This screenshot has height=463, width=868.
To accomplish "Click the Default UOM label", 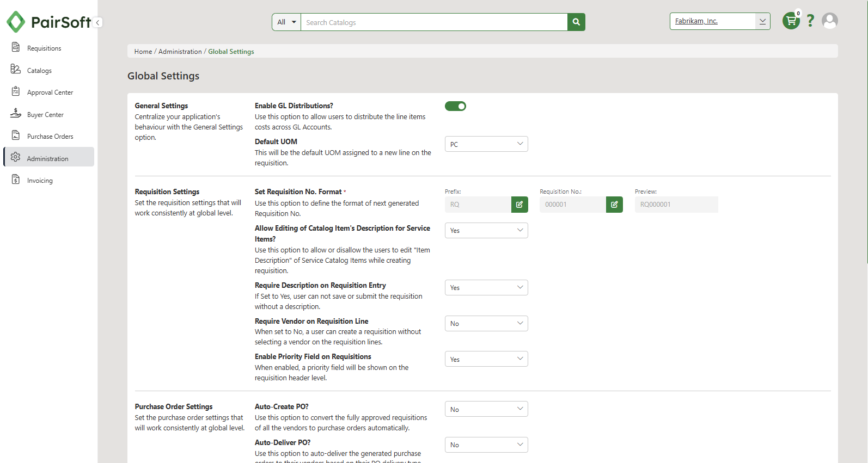I will pos(276,141).
